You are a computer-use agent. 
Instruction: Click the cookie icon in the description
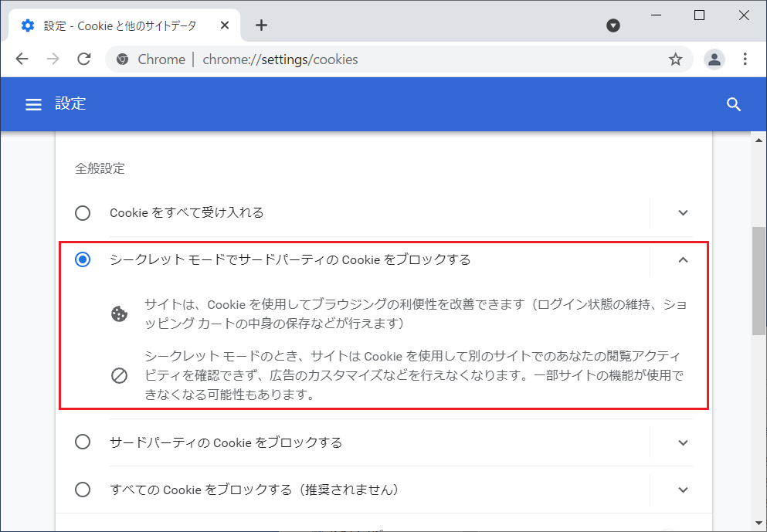(120, 314)
